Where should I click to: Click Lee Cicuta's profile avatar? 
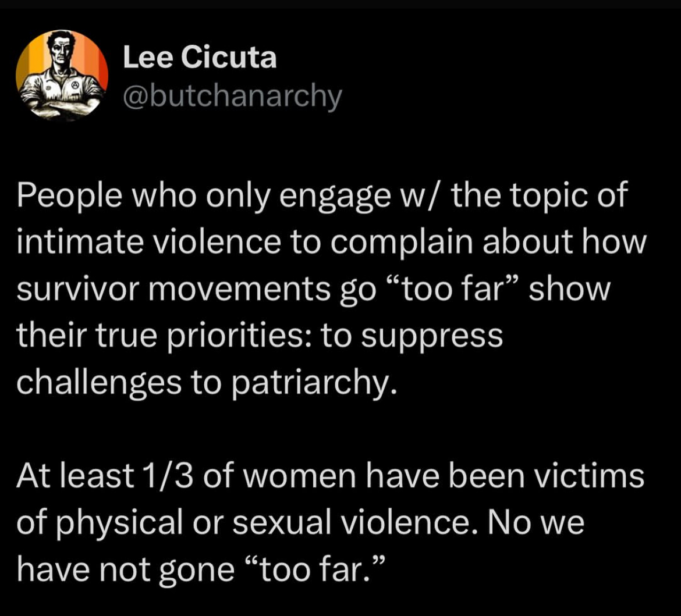[x=62, y=74]
